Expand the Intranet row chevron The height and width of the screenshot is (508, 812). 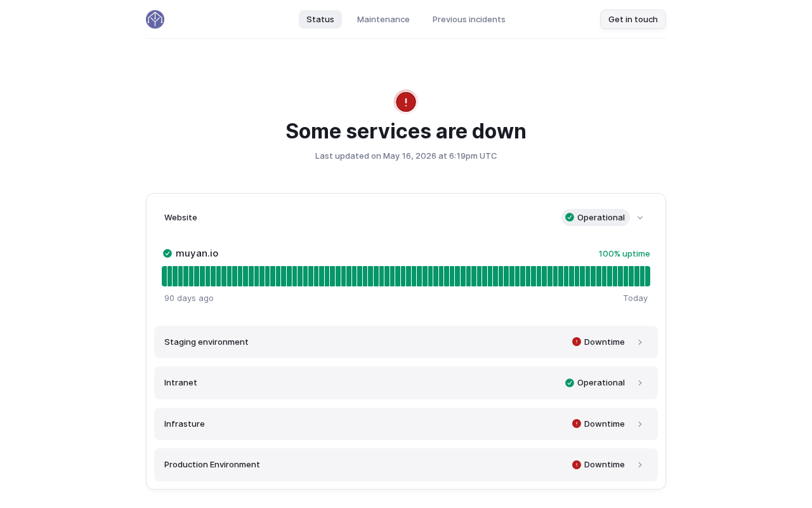(x=640, y=383)
